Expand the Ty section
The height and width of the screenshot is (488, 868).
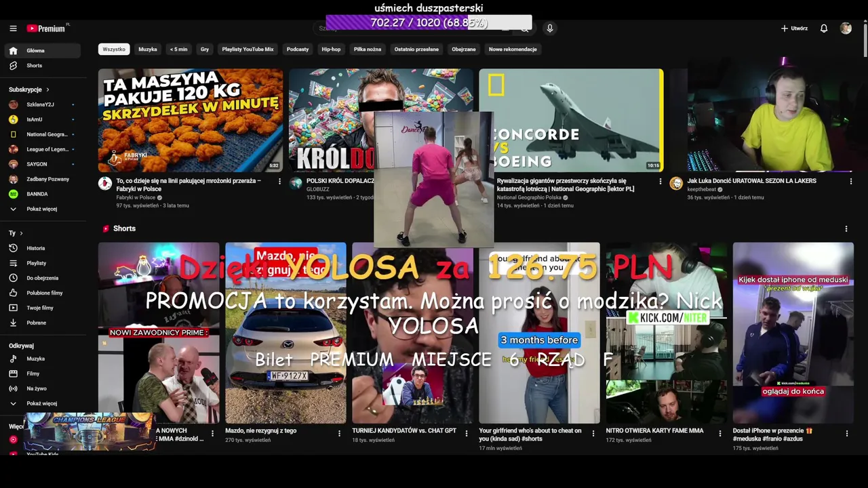pyautogui.click(x=16, y=233)
